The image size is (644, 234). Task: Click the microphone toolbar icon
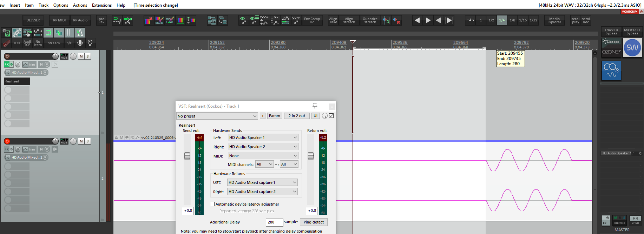80,43
